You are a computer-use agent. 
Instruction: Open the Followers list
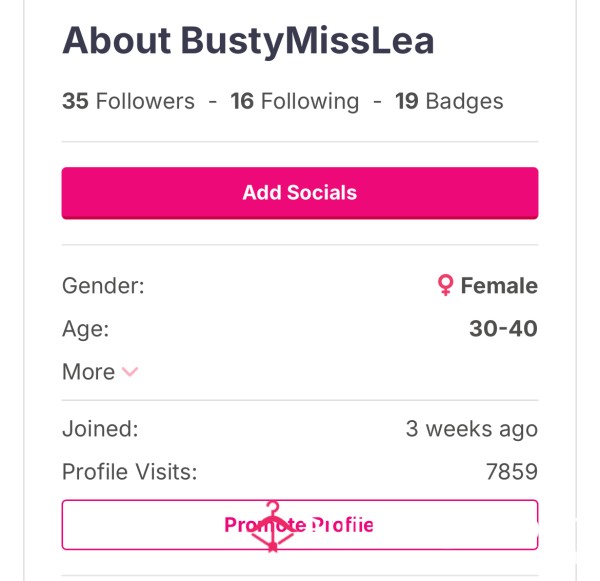tap(129, 101)
